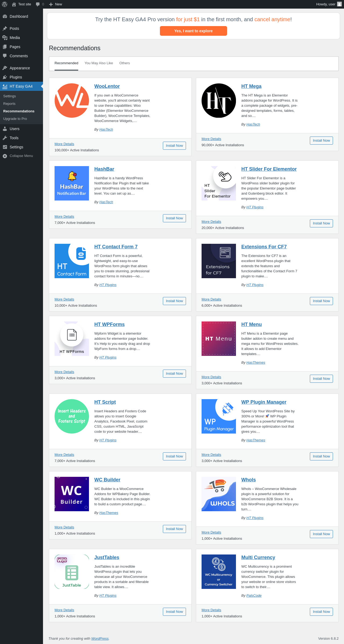Screen dimensions: 344x644
Task: Click the HT Mega logo image
Action: pyautogui.click(x=219, y=101)
